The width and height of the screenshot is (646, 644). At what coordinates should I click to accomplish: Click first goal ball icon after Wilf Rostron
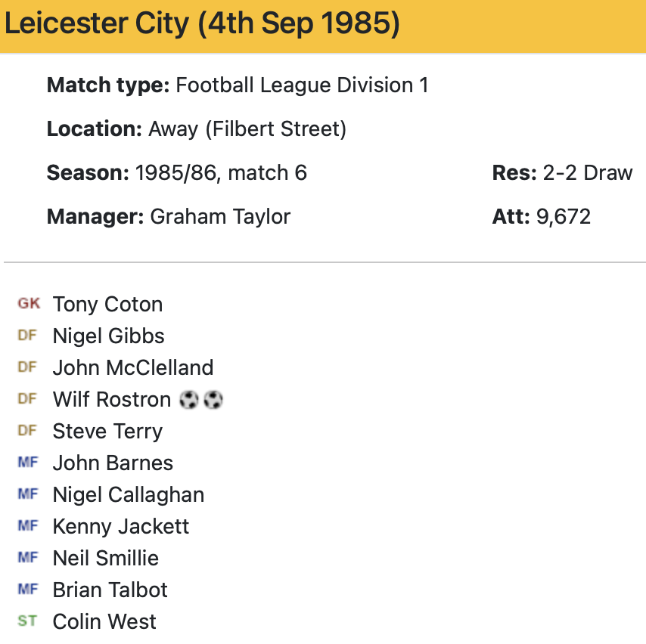point(189,400)
